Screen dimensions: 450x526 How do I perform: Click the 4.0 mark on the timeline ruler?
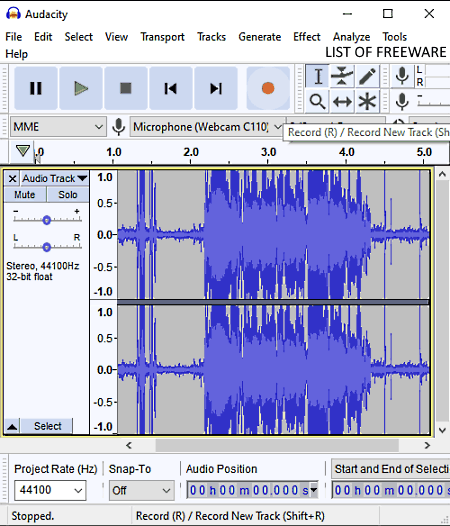click(x=346, y=153)
